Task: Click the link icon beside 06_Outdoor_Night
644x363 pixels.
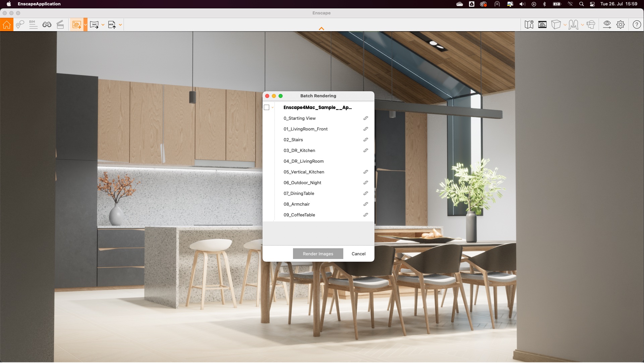Action: pos(365,183)
